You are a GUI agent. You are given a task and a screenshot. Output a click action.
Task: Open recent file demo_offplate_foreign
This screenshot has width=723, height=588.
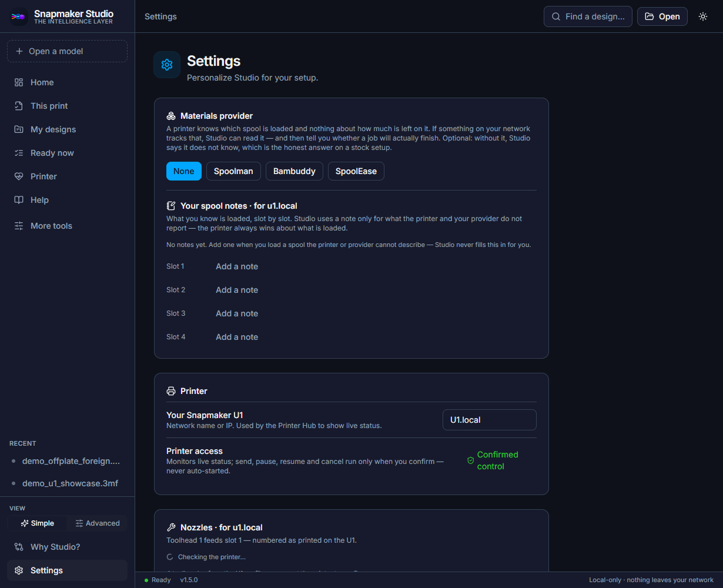pos(67,461)
